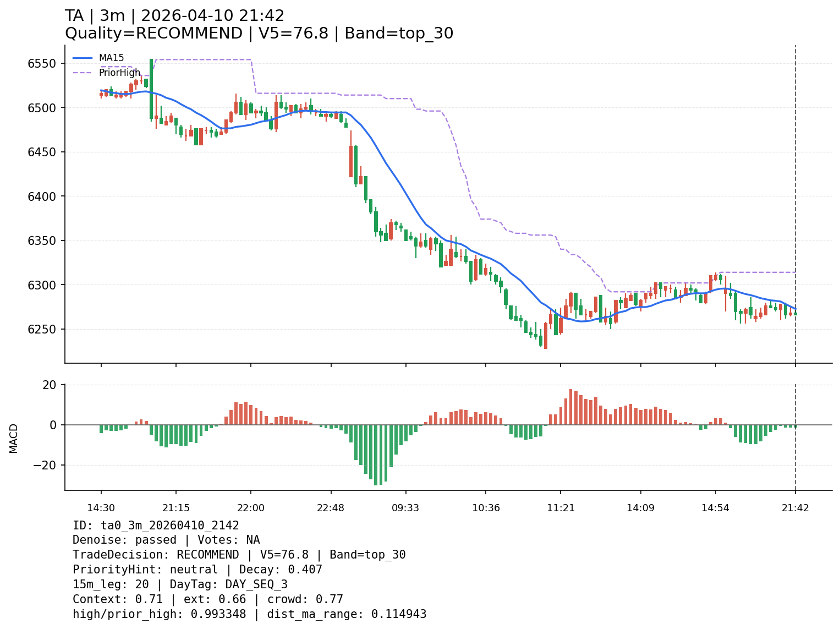The height and width of the screenshot is (629, 840).
Task: Click the 21:42 label at the axis end
Action: pos(795,508)
